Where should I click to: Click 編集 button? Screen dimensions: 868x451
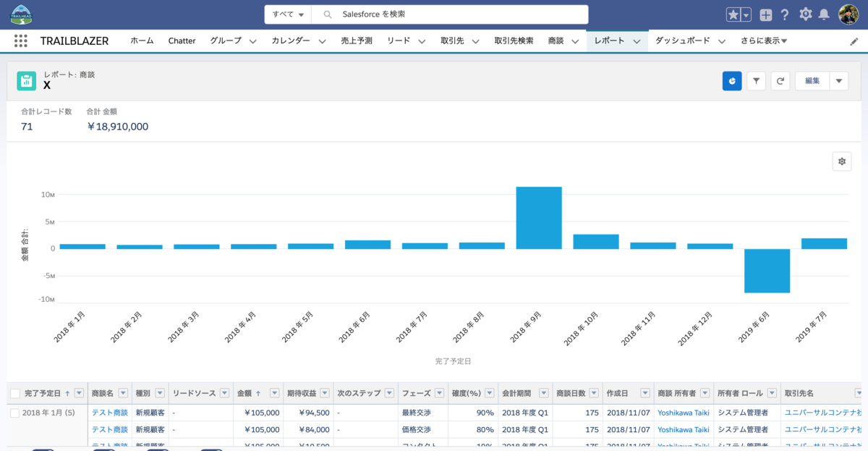(812, 81)
